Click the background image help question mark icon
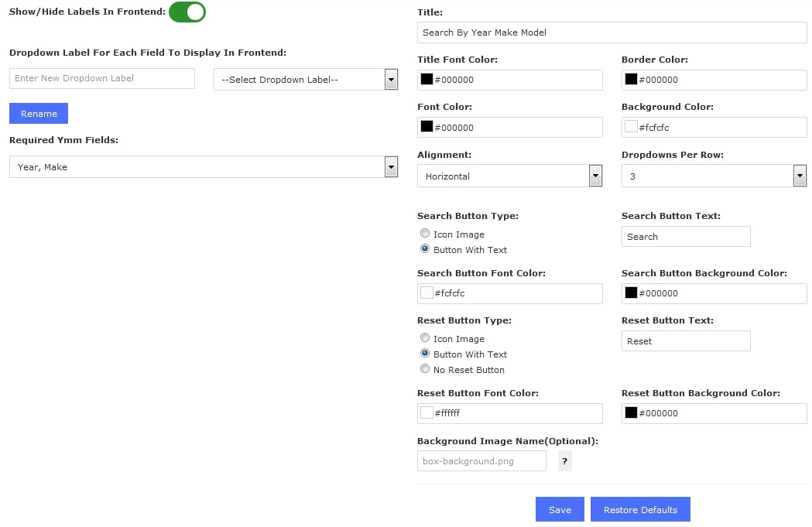The width and height of the screenshot is (812, 527). [x=564, y=461]
